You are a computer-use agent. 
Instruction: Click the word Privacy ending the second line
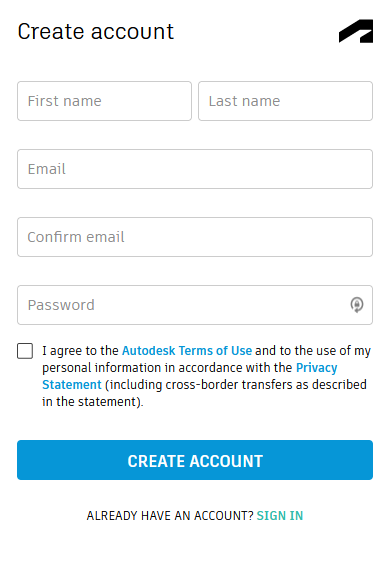[317, 368]
